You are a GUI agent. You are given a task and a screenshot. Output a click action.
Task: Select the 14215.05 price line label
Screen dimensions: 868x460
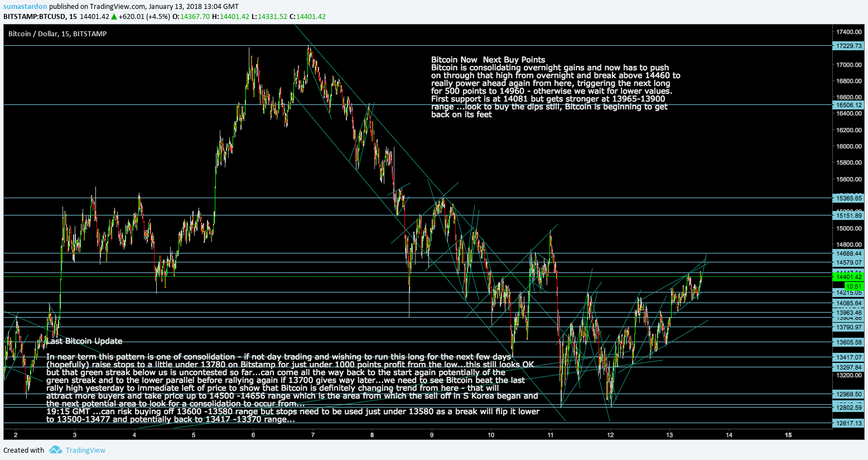tap(848, 293)
